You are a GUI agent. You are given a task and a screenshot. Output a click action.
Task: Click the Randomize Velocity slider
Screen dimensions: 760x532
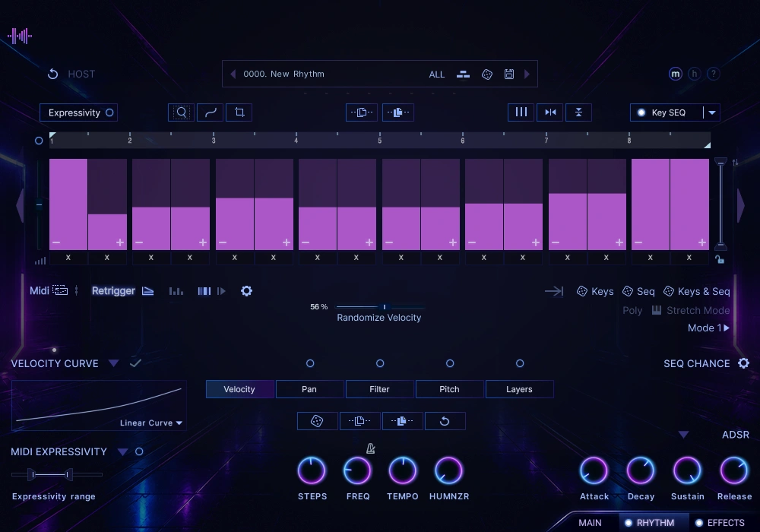[x=380, y=307]
